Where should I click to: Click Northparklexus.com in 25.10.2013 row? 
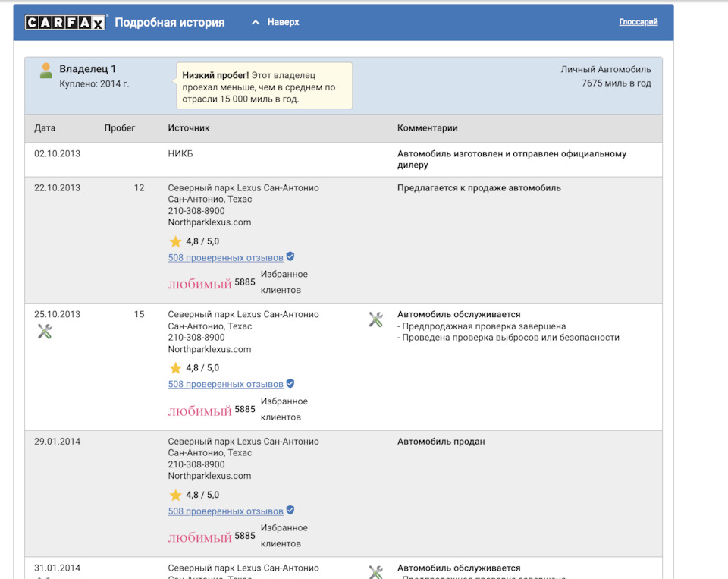tap(209, 349)
